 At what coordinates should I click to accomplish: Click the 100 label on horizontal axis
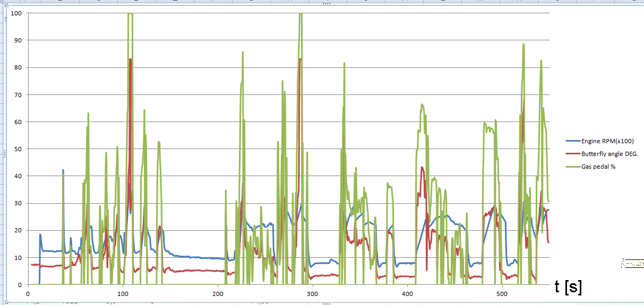(x=122, y=292)
